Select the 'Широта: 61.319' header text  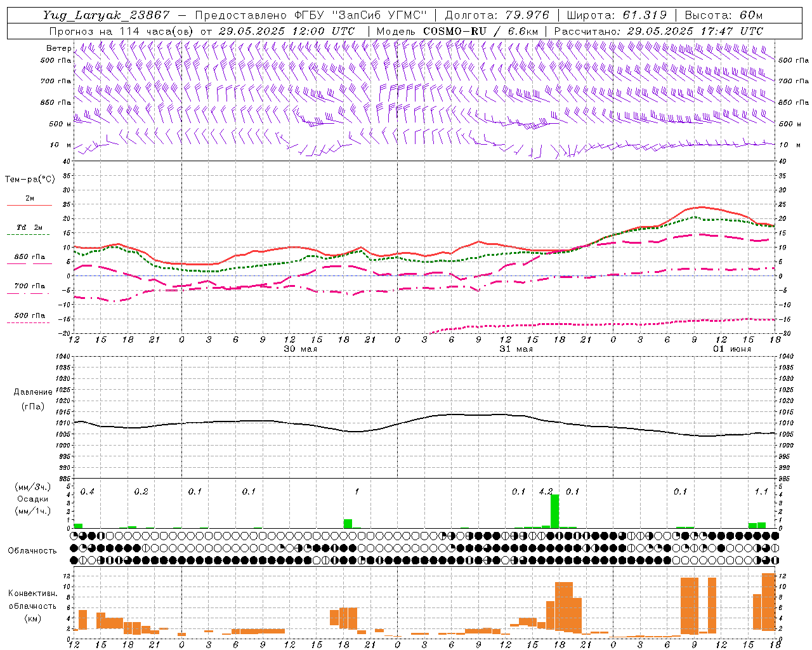[x=617, y=15]
